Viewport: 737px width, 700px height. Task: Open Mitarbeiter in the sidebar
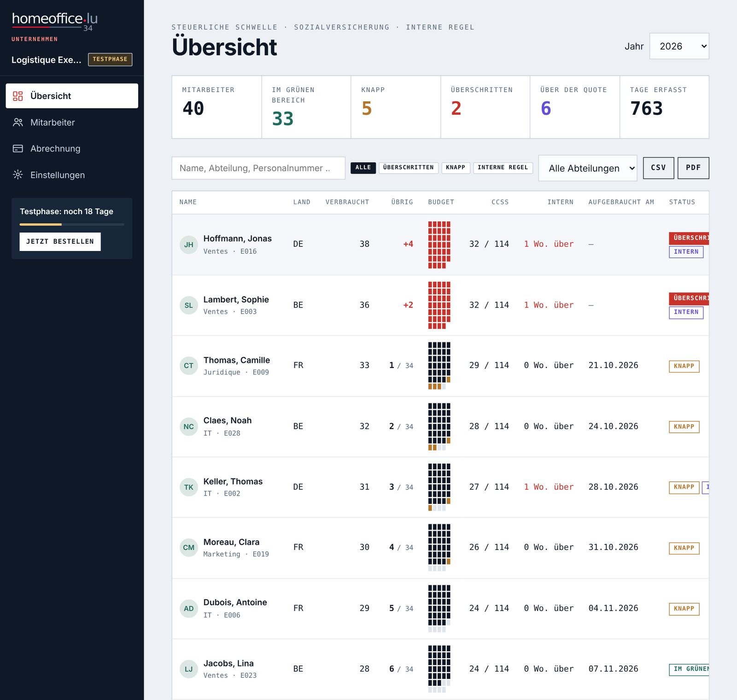point(72,122)
